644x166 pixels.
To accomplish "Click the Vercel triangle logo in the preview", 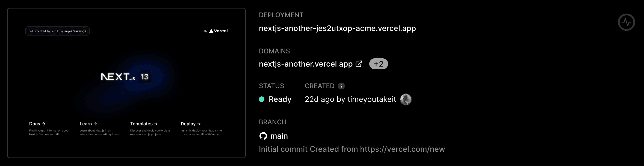I will [x=211, y=31].
